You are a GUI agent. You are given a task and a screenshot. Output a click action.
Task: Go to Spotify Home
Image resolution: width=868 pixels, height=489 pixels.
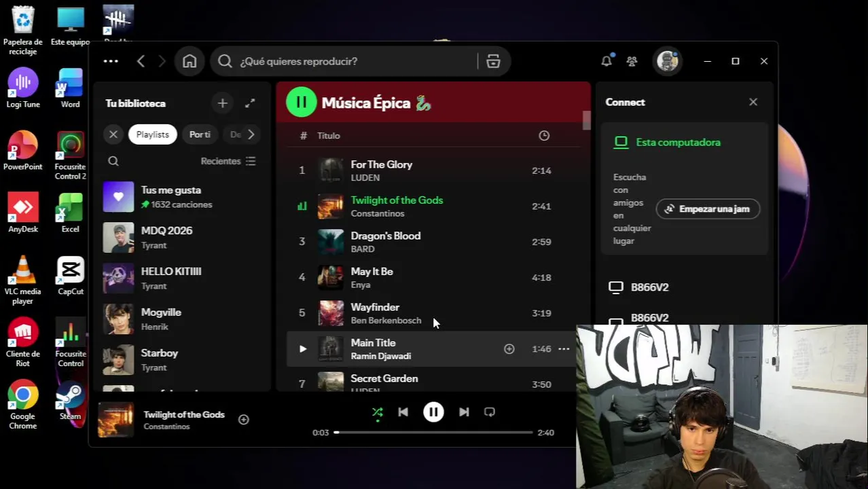tap(189, 61)
